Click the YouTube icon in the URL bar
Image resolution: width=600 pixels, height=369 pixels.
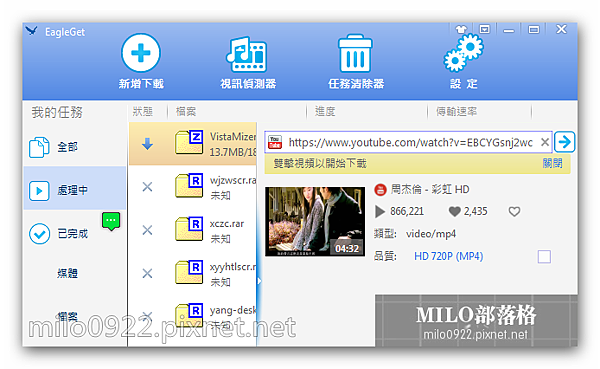click(275, 142)
